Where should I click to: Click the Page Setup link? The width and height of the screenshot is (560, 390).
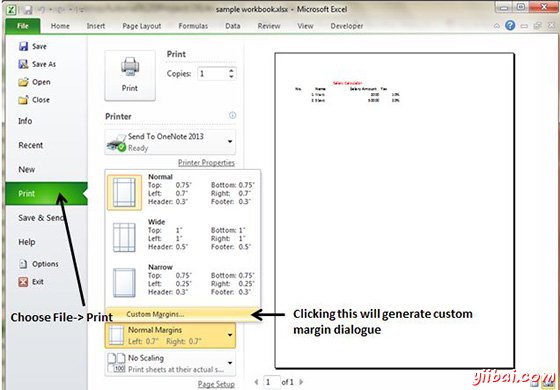coord(216,384)
